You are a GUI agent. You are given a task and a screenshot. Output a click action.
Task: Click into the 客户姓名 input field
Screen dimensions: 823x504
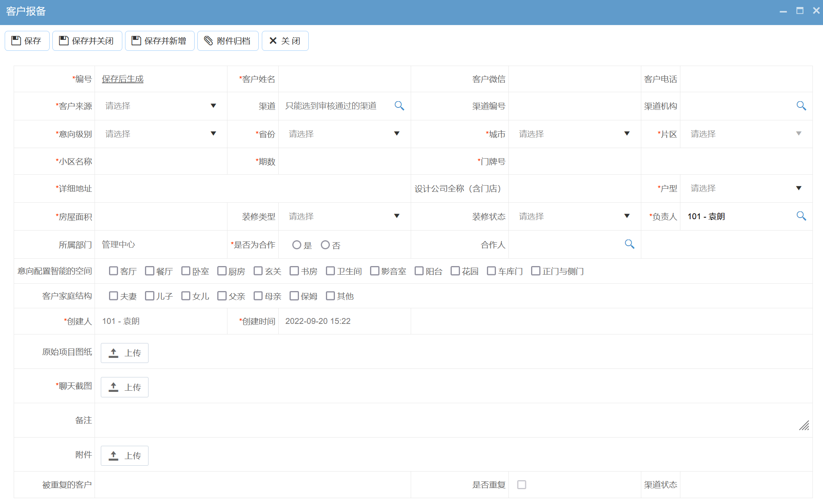(x=344, y=79)
